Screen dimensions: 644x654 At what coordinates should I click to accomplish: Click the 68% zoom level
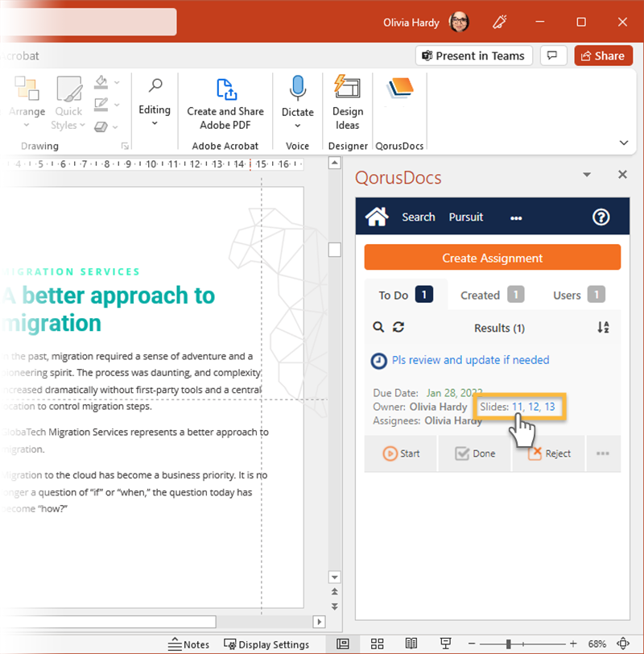point(597,644)
